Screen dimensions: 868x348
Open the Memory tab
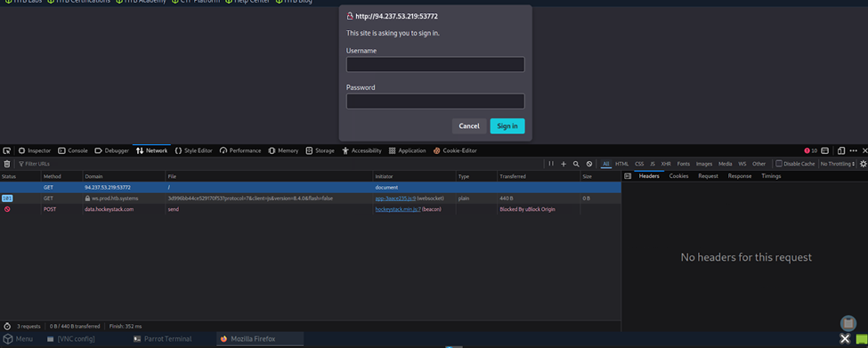pos(283,150)
